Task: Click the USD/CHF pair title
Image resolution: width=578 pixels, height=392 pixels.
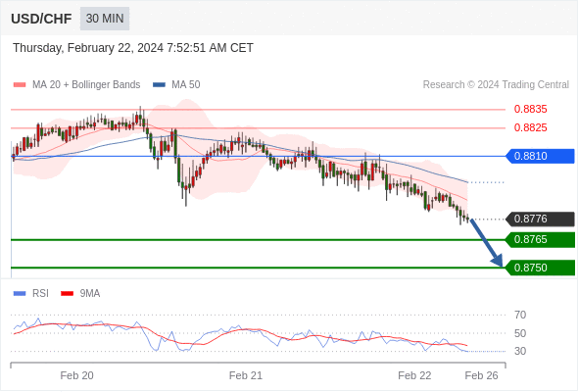Action: [x=41, y=19]
